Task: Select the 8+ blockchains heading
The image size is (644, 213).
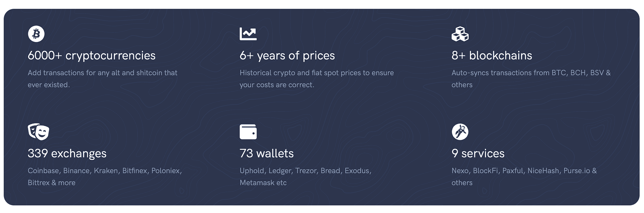Action: coord(492,56)
